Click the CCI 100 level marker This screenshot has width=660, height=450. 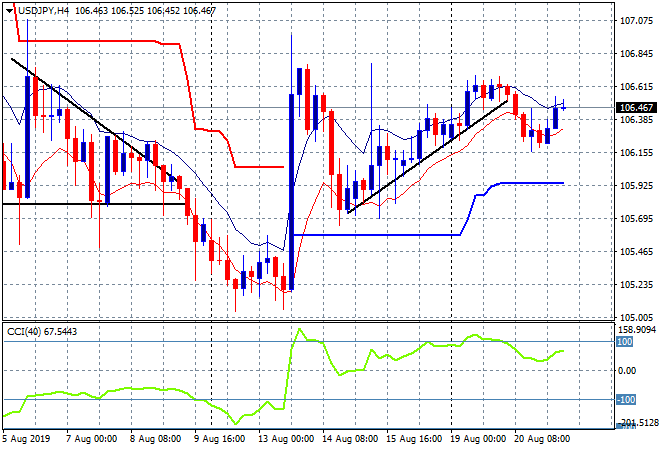tap(624, 341)
